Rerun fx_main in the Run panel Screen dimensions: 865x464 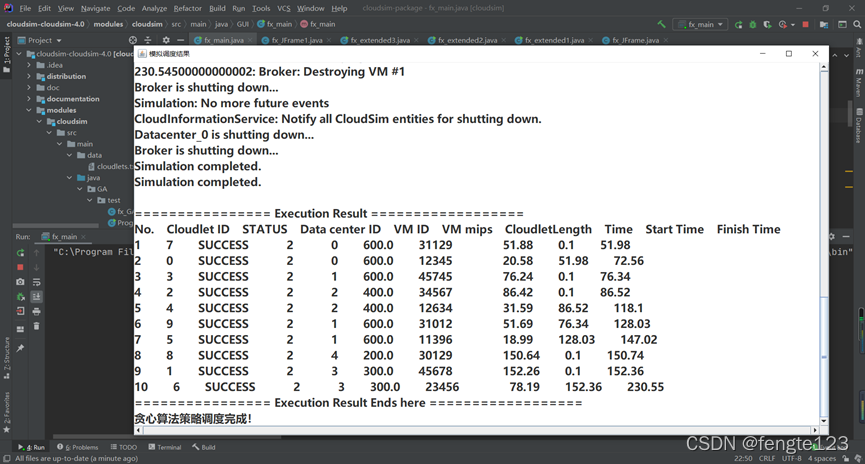(x=20, y=253)
